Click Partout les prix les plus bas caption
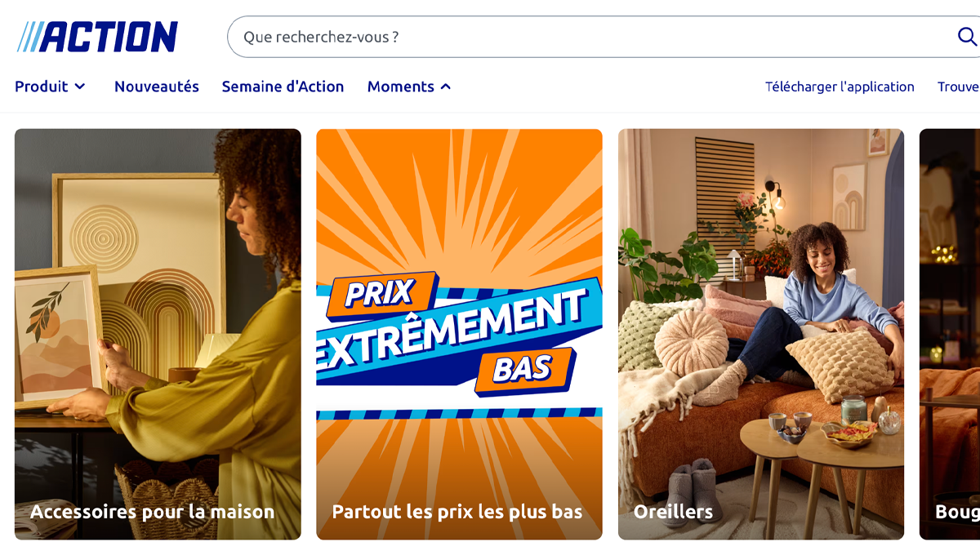Screen dimensions: 980x551 pos(457,512)
